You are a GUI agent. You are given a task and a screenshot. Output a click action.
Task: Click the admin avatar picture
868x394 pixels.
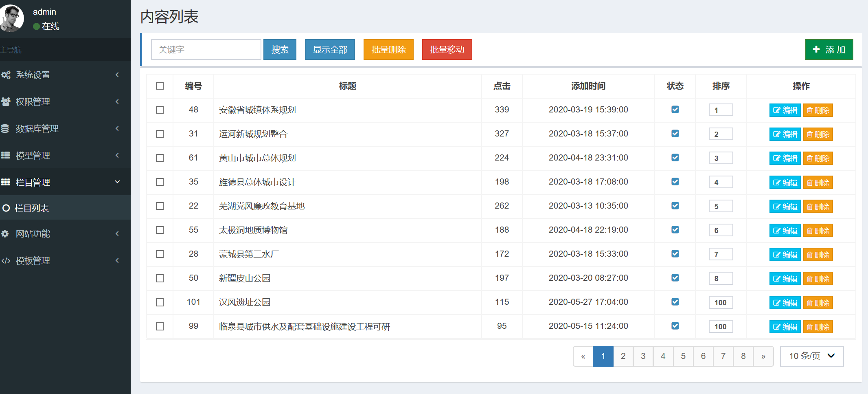12,18
